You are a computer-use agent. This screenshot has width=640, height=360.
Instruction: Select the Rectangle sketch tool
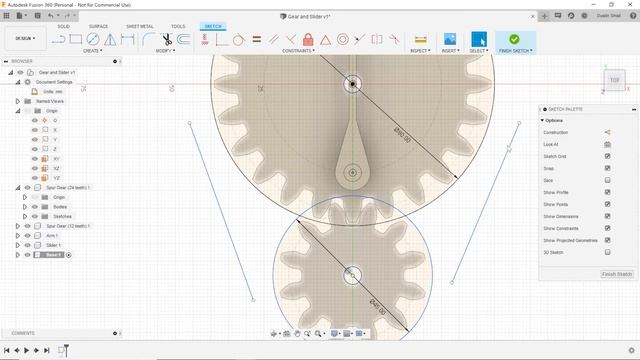click(76, 39)
